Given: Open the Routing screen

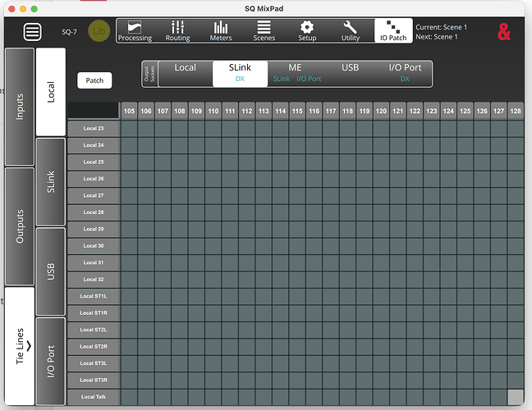Looking at the screenshot, I should pos(177,31).
